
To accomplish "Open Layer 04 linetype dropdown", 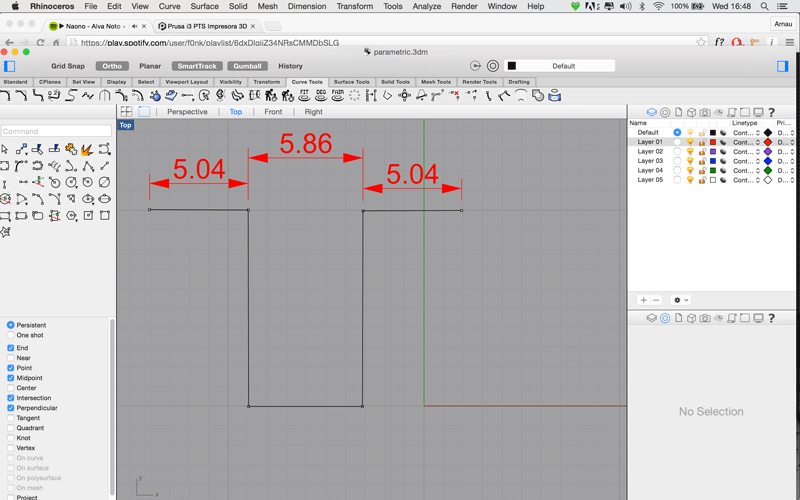I will (x=746, y=170).
